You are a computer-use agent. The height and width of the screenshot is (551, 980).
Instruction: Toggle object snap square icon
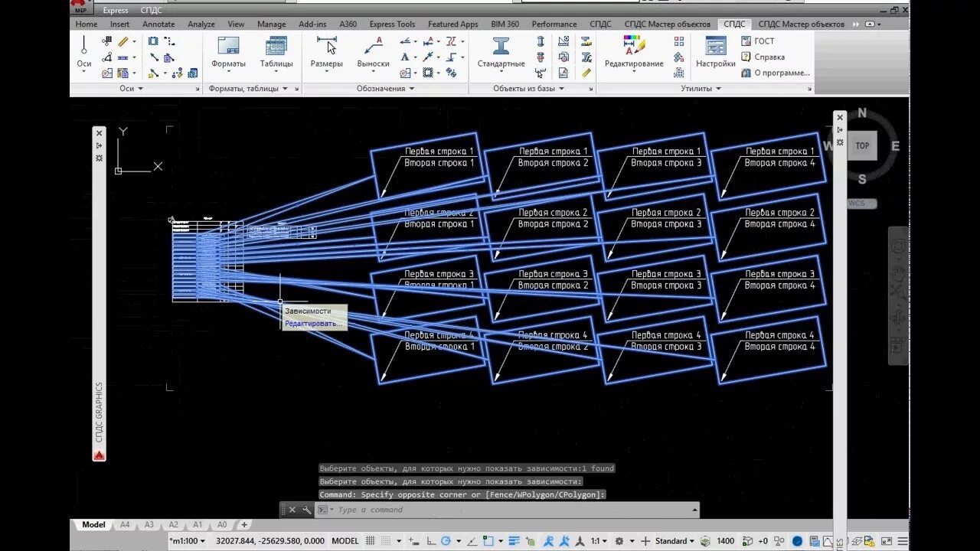tap(488, 541)
